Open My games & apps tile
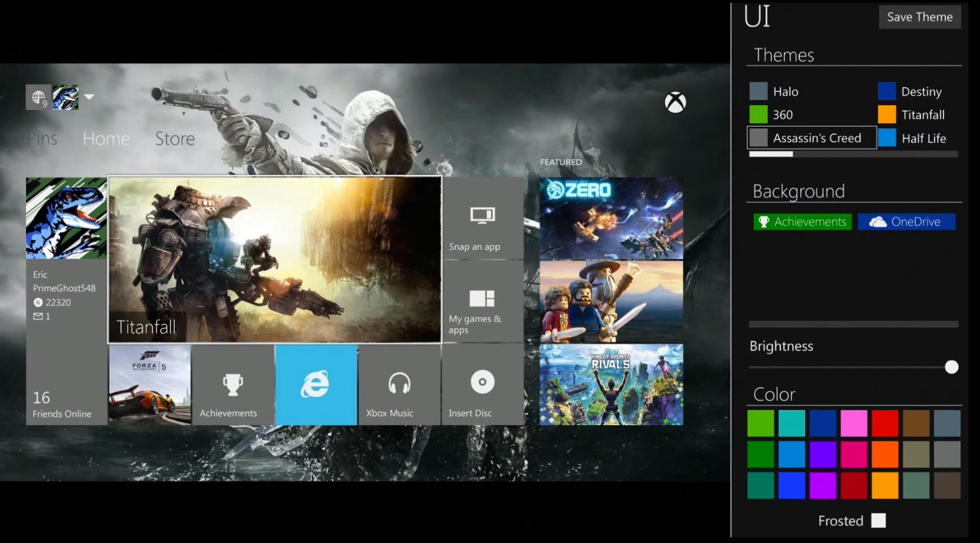The image size is (980, 543). (x=483, y=302)
